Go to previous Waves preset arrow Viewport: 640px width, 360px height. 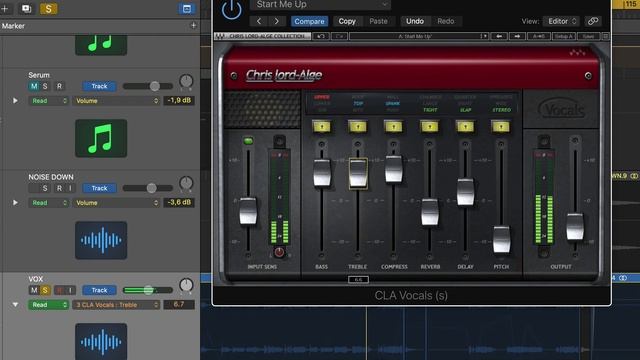click(x=499, y=36)
